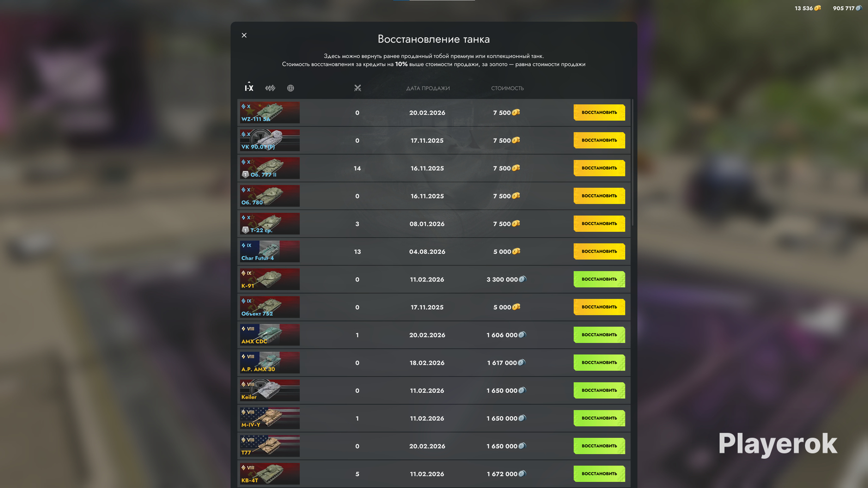Sort by cost column header
868x488 pixels.
(507, 88)
